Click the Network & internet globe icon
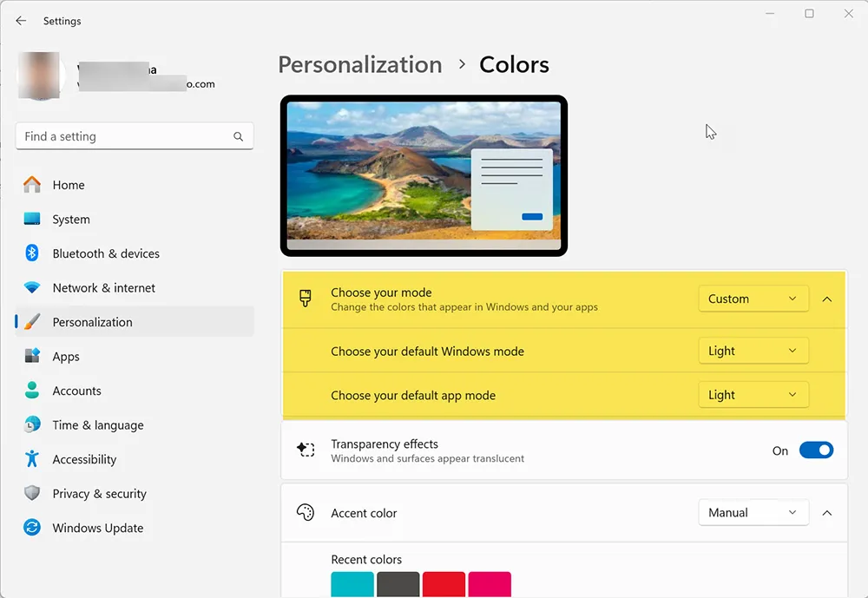This screenshot has height=598, width=868. (x=32, y=287)
